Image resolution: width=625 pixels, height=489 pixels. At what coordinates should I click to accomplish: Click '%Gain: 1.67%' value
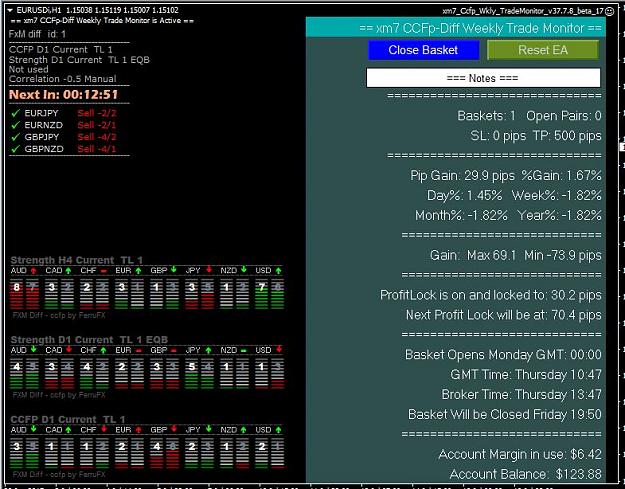(x=562, y=176)
